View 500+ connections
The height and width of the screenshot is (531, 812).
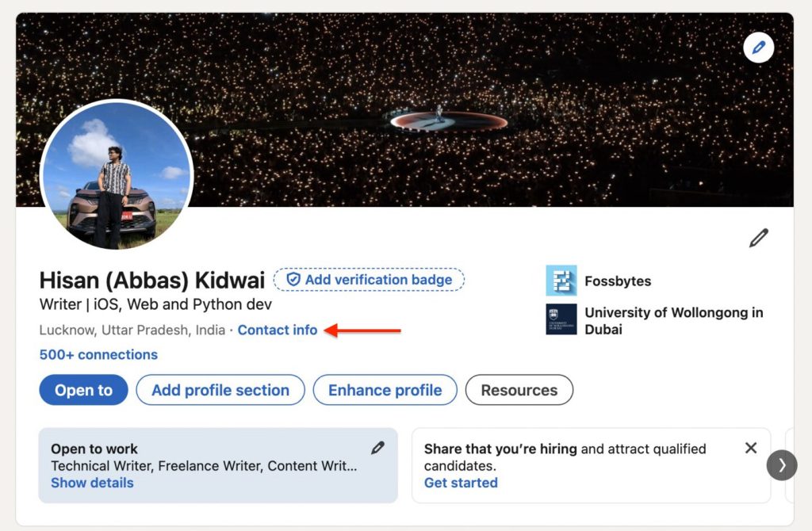coord(98,354)
